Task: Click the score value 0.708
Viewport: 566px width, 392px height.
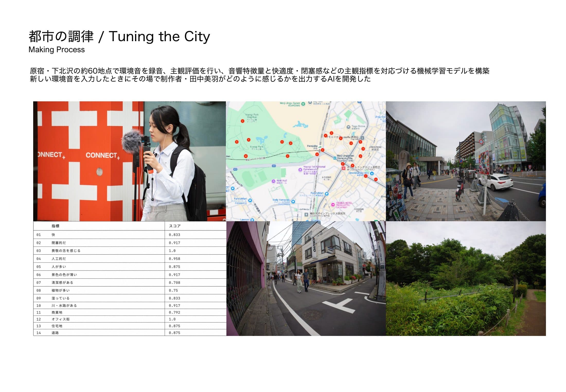Action: [x=174, y=282]
